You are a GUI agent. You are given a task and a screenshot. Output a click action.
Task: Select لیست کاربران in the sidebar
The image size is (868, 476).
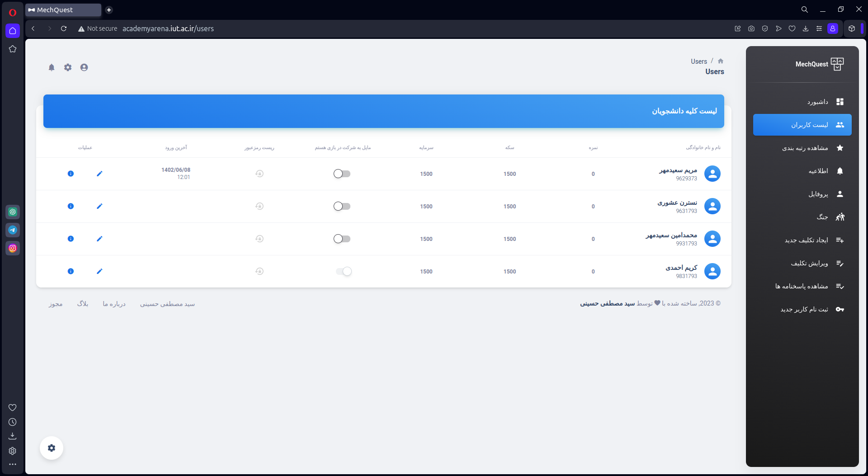pyautogui.click(x=802, y=125)
